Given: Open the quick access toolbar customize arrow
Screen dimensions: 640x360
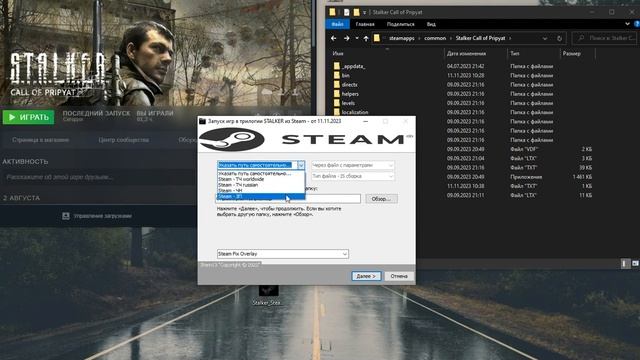Looking at the screenshot, I should click(x=364, y=13).
